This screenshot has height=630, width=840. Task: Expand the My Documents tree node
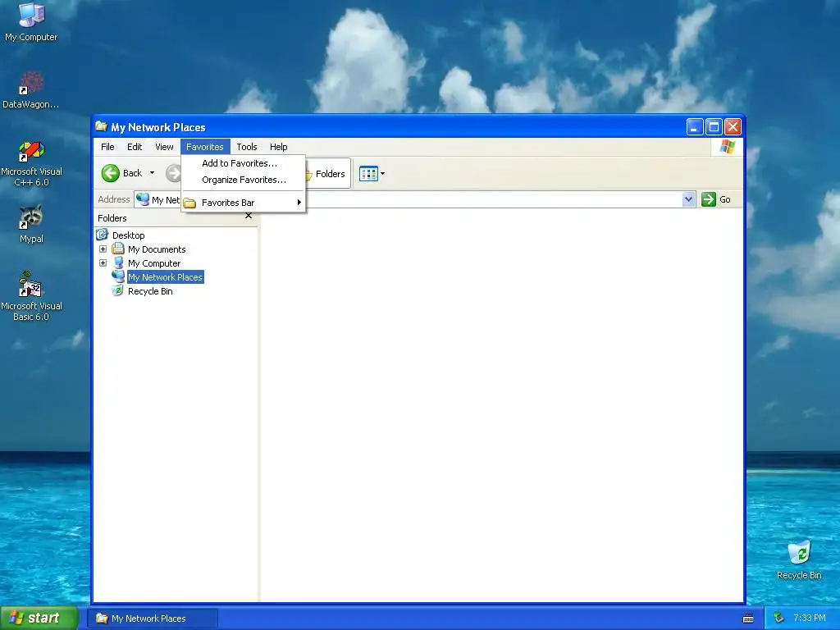point(103,249)
